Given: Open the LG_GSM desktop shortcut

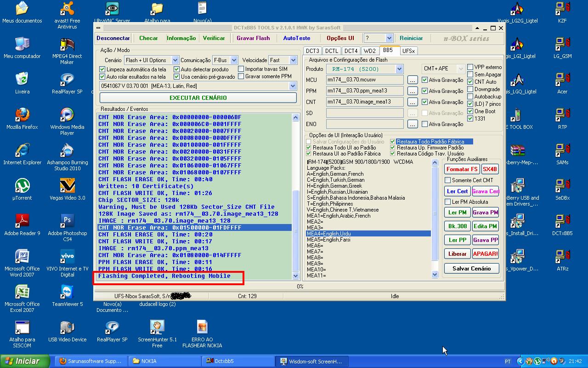Looking at the screenshot, I should [x=562, y=48].
